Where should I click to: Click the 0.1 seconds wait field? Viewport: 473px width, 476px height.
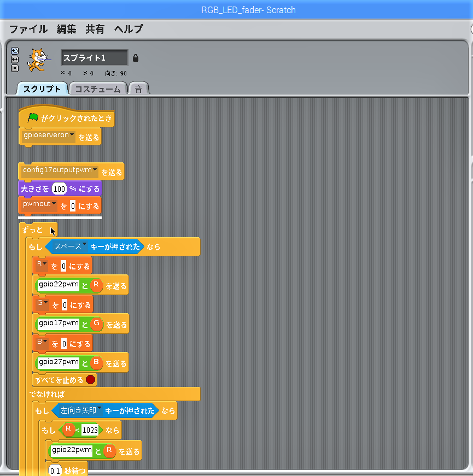(55, 471)
